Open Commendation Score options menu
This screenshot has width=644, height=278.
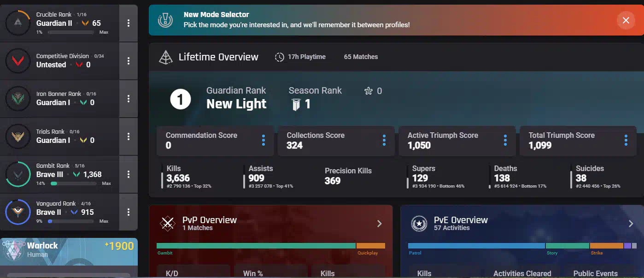263,140
